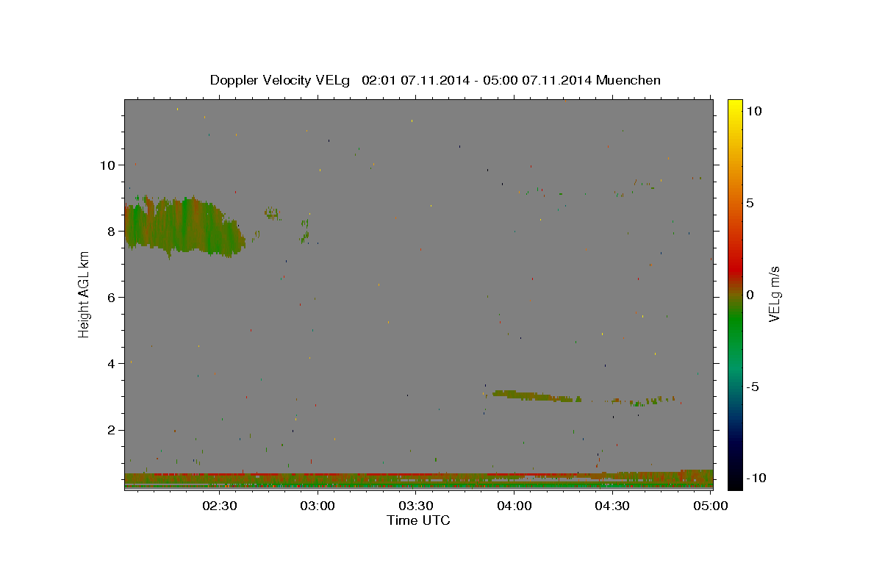
Task: Click the 04:00 time tick label
Action: coord(514,506)
